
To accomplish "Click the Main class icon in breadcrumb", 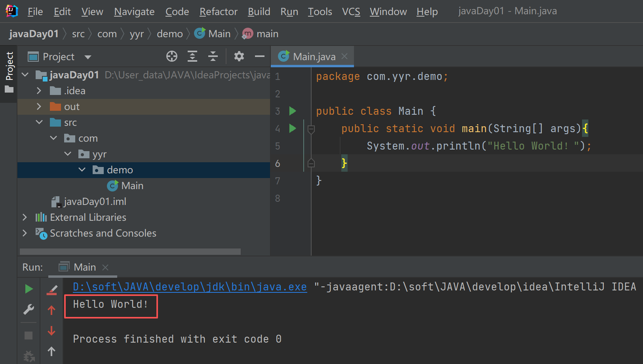I will click(200, 34).
